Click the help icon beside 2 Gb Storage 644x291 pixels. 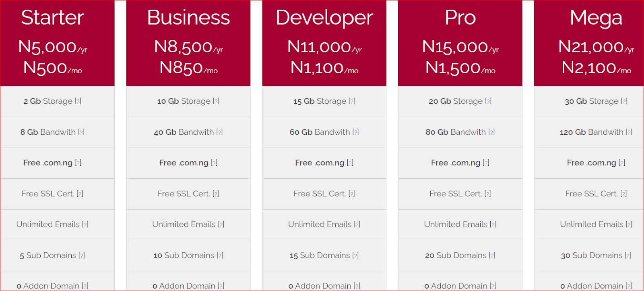78,101
